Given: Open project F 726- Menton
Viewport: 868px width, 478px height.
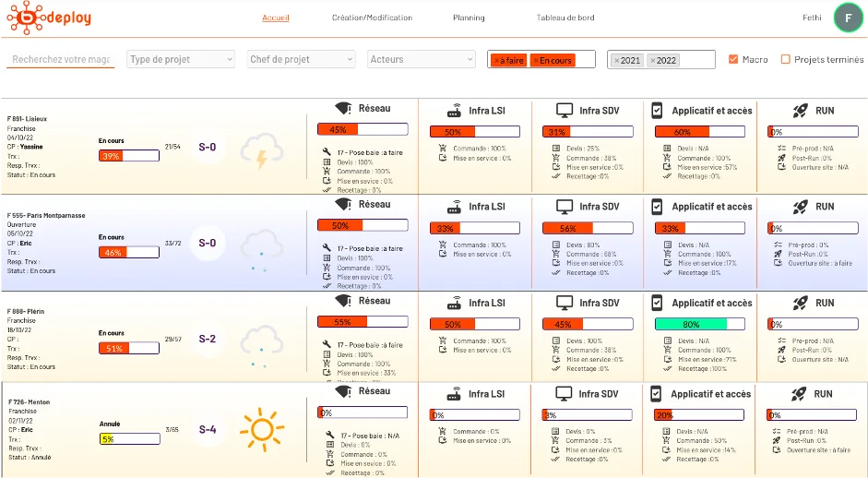Looking at the screenshot, I should [x=29, y=402].
